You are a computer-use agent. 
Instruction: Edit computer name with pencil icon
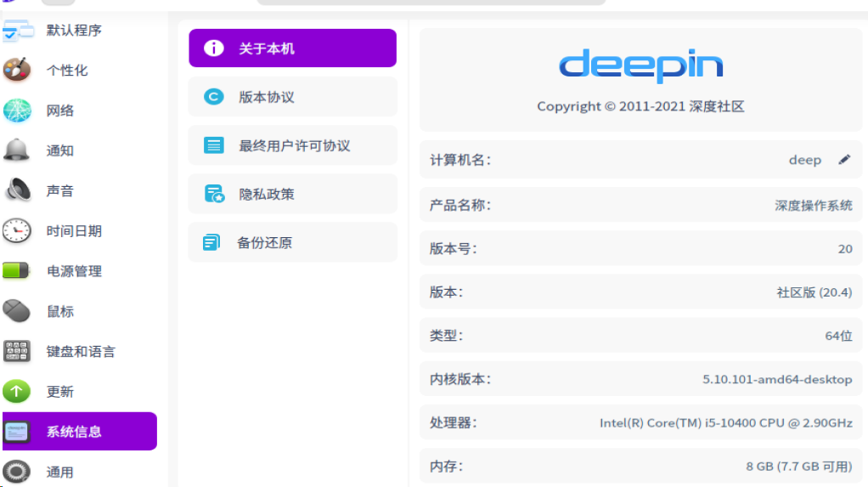(844, 160)
